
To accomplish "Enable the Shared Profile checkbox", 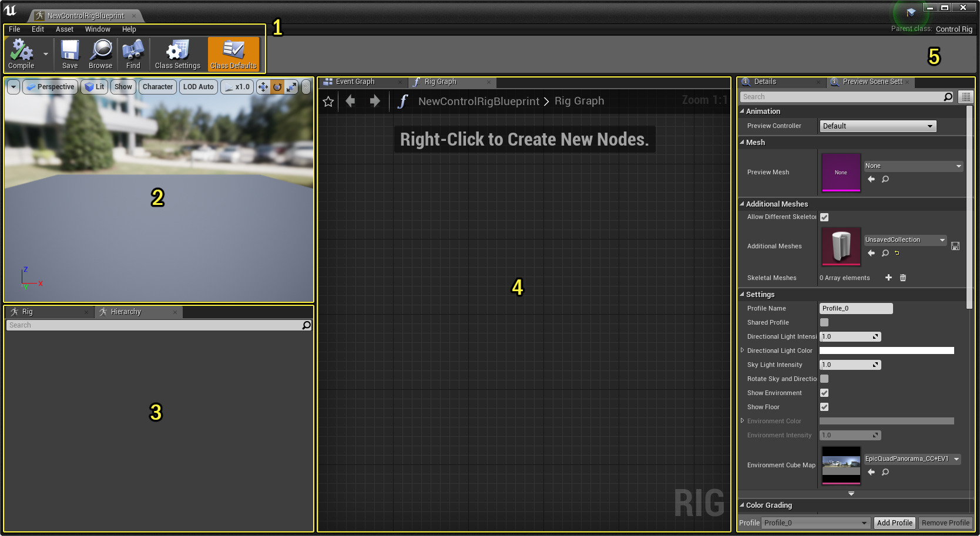I will coord(824,322).
